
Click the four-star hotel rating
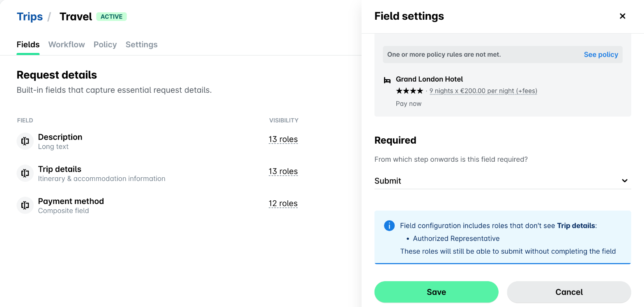(409, 91)
